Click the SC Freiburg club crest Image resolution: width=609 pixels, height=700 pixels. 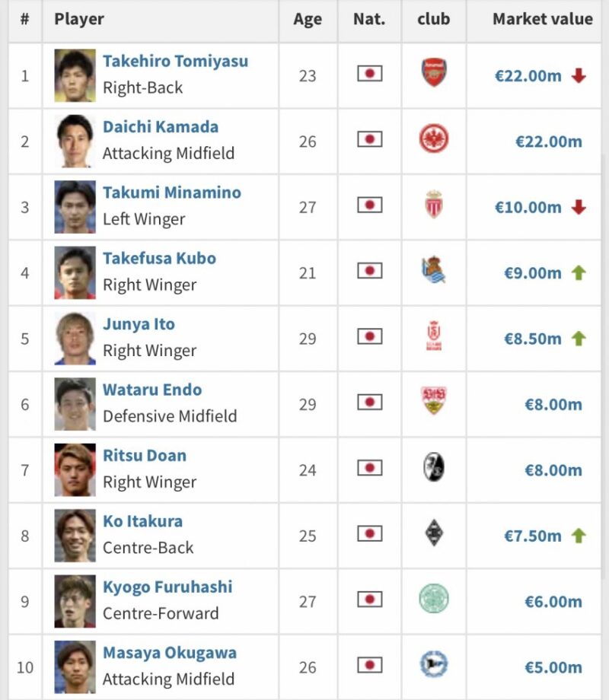click(x=434, y=469)
